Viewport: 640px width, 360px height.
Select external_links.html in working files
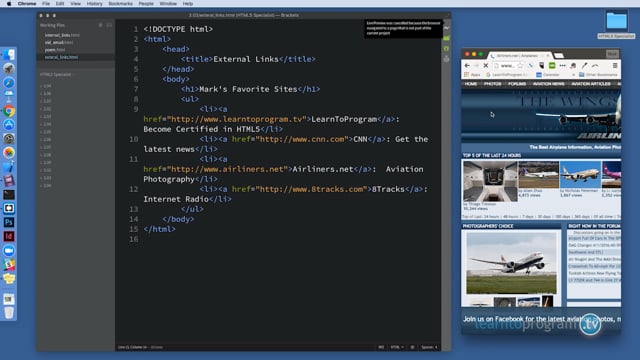click(x=61, y=57)
